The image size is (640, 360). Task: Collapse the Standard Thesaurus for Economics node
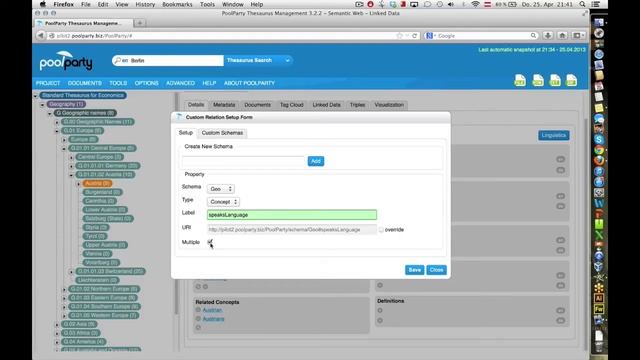pyautogui.click(x=36, y=96)
